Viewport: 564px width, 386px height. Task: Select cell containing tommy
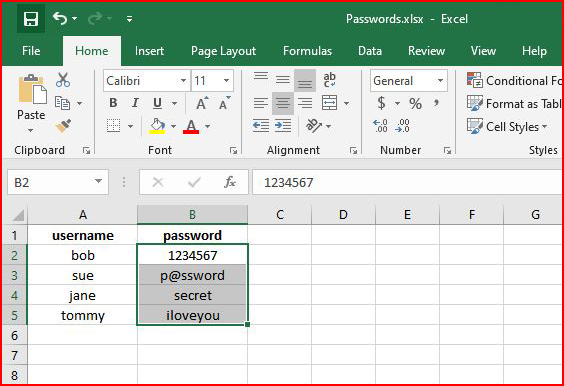(82, 315)
